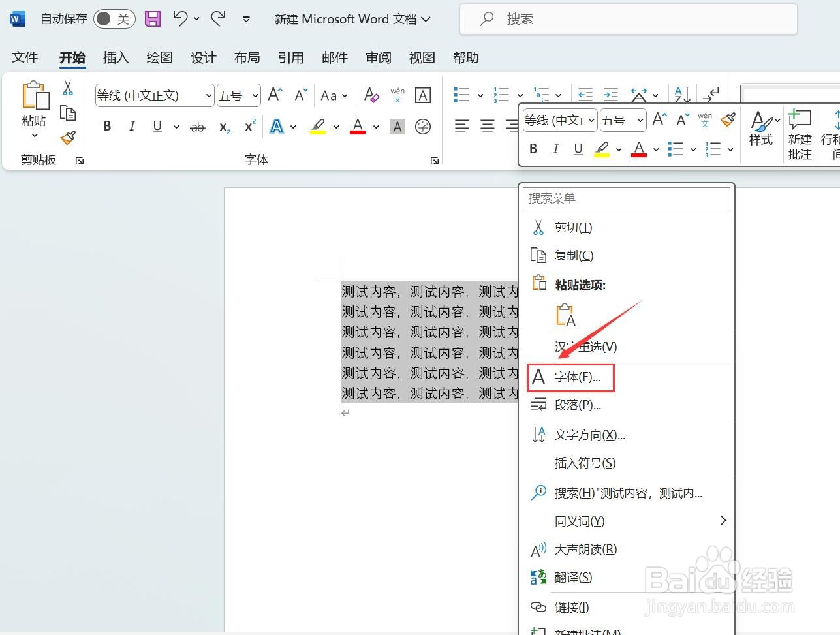Toggle bold formatting in the mini toolbar
Screen dimensions: 840x635
point(533,149)
